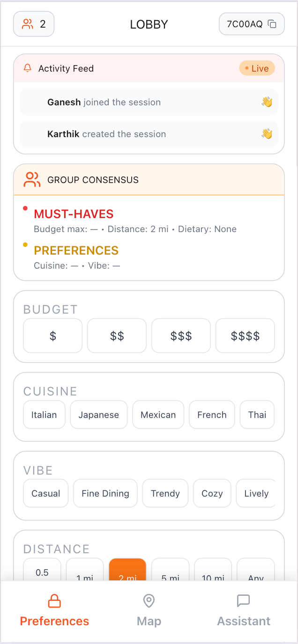Click the waving hand next to Ganesh

[x=267, y=102]
